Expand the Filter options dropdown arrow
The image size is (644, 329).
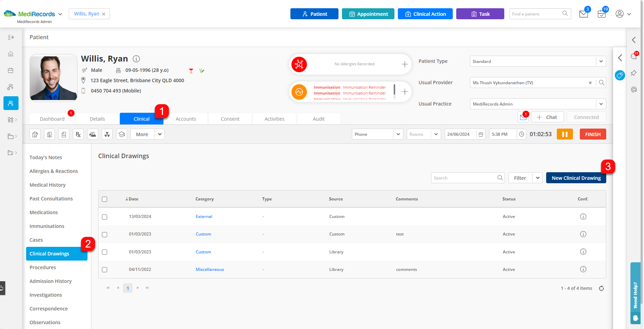(538, 178)
